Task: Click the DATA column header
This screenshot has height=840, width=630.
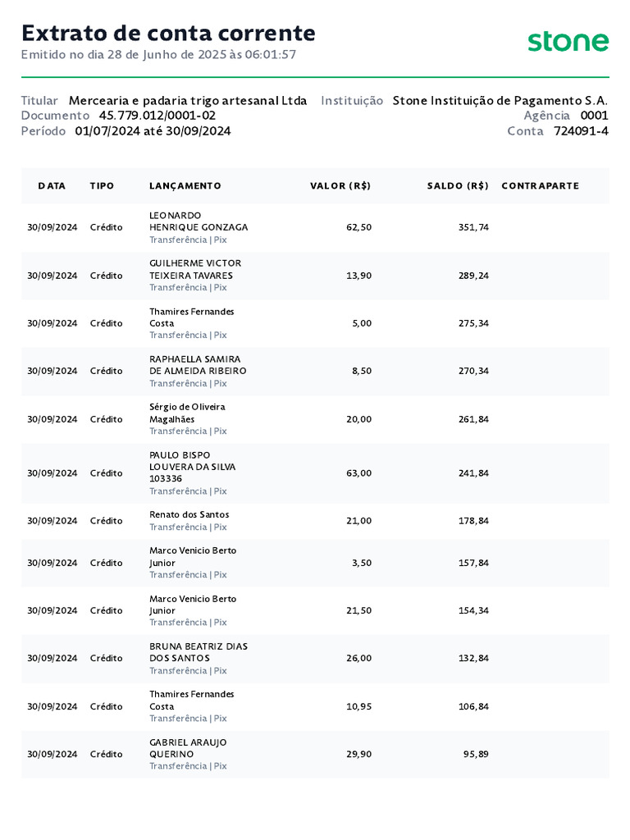Action: pos(52,186)
